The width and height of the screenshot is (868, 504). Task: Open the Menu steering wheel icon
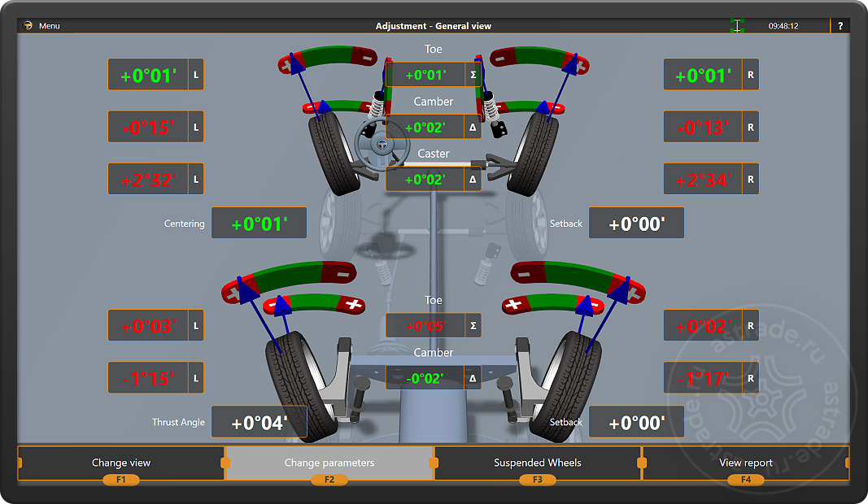coord(28,25)
